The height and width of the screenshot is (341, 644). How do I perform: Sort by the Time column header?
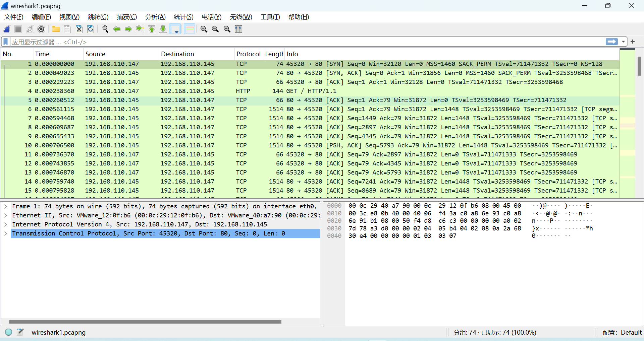[x=58, y=54]
